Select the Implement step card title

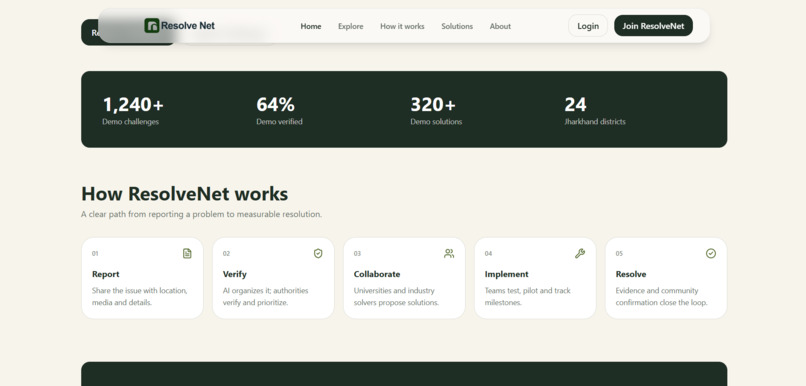pyautogui.click(x=506, y=274)
